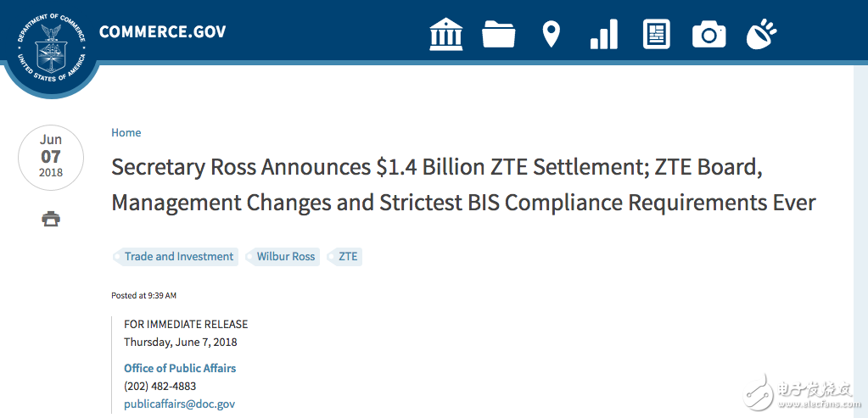
Task: Click the newspaper news icon
Action: click(x=656, y=34)
